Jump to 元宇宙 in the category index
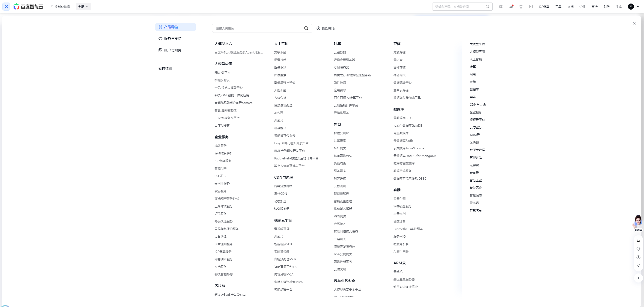Viewport: 644px width, 307px height. pos(474,165)
